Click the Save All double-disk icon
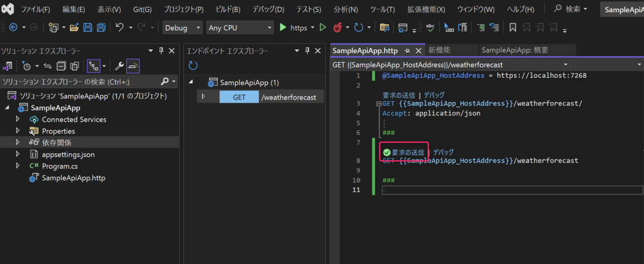Screen dimensions: 644x264 [100, 27]
